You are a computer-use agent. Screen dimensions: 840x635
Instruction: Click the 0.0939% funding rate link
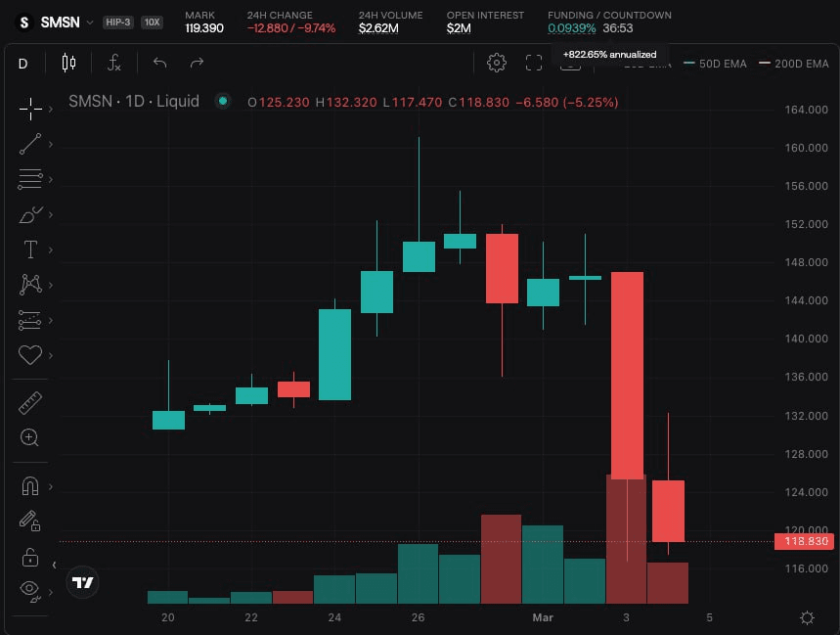(x=567, y=28)
